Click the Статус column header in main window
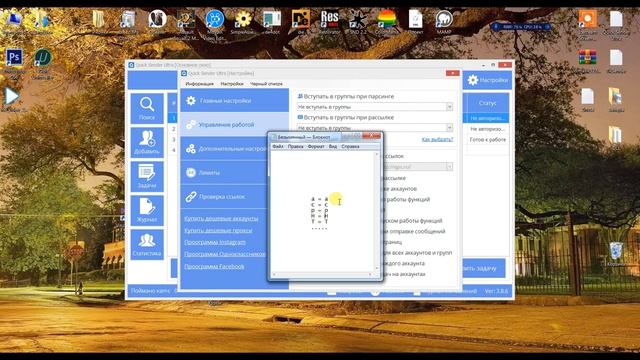 tap(487, 103)
